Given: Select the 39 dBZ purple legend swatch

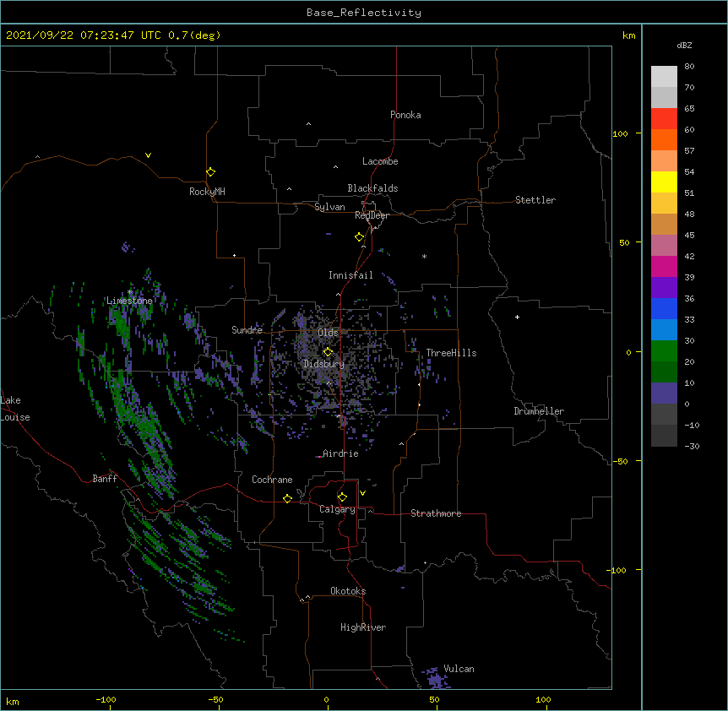Looking at the screenshot, I should click(x=664, y=287).
